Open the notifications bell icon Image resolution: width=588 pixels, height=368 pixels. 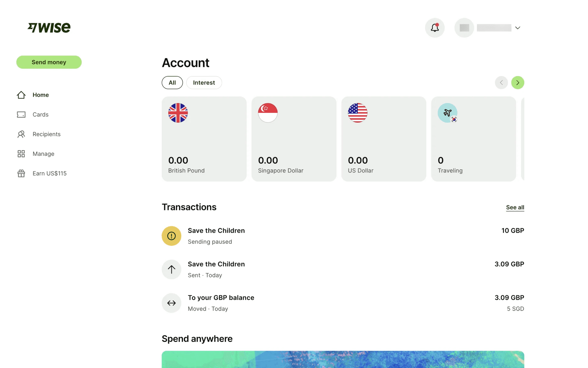tap(435, 28)
